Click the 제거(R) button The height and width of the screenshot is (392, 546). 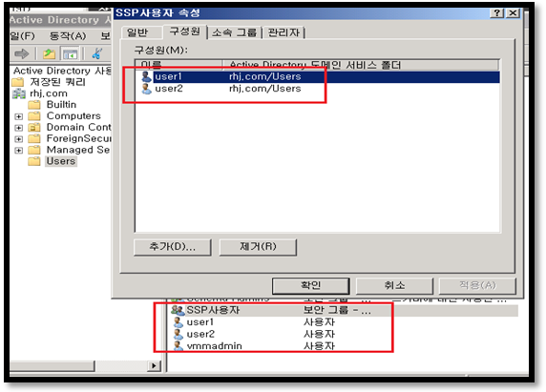(x=258, y=247)
